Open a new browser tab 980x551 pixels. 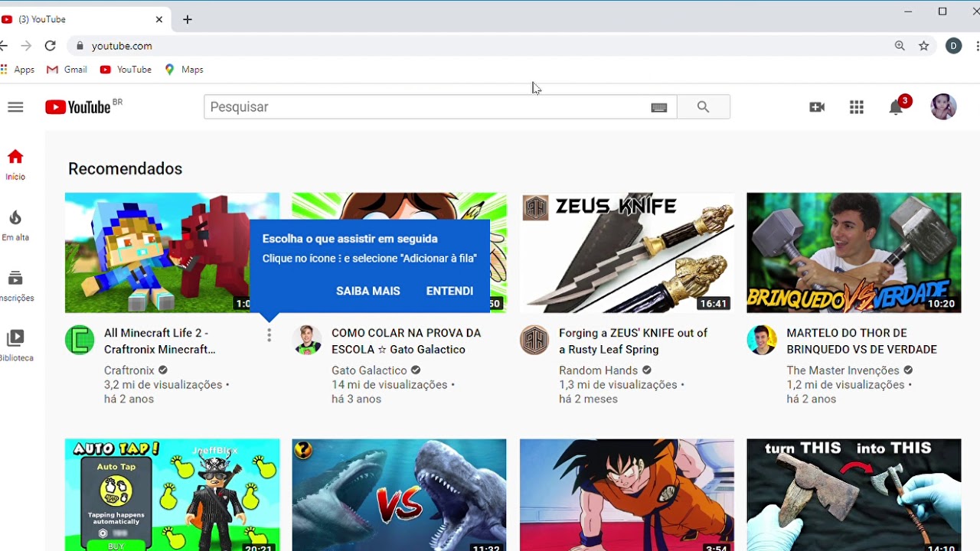(188, 19)
